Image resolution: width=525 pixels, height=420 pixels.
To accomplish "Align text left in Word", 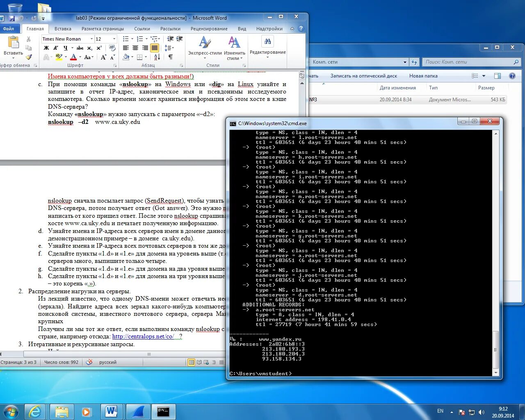I will coord(126,48).
